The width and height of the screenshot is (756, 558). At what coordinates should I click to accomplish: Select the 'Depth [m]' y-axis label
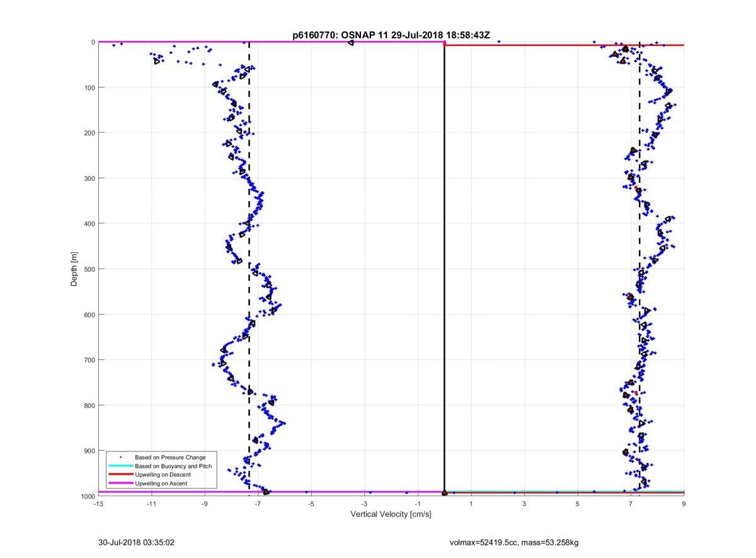74,269
